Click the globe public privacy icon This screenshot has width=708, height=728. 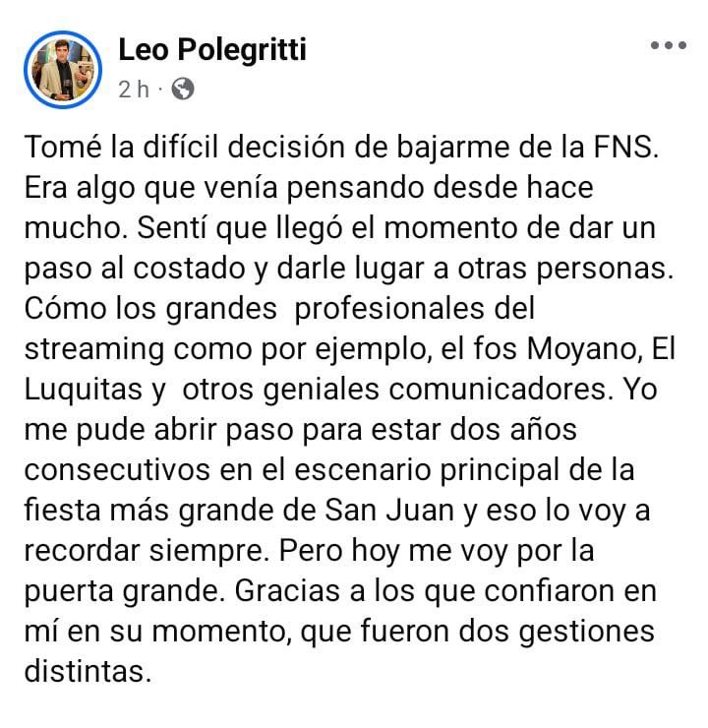point(182,90)
